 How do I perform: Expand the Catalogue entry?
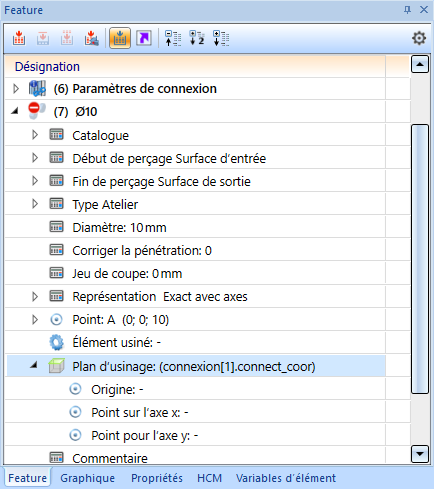pyautogui.click(x=35, y=135)
